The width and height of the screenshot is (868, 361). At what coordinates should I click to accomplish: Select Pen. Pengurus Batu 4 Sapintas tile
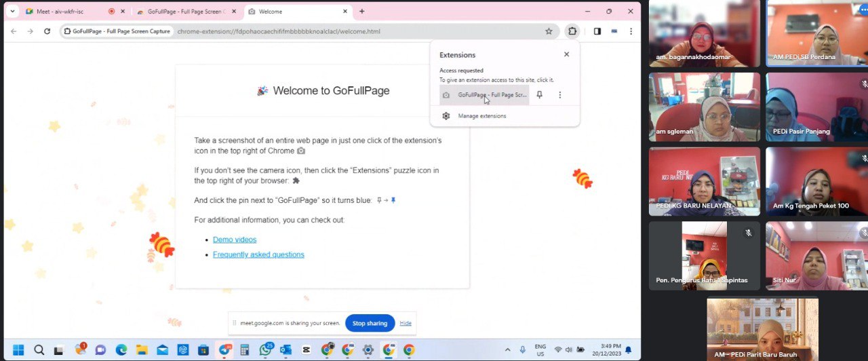705,256
